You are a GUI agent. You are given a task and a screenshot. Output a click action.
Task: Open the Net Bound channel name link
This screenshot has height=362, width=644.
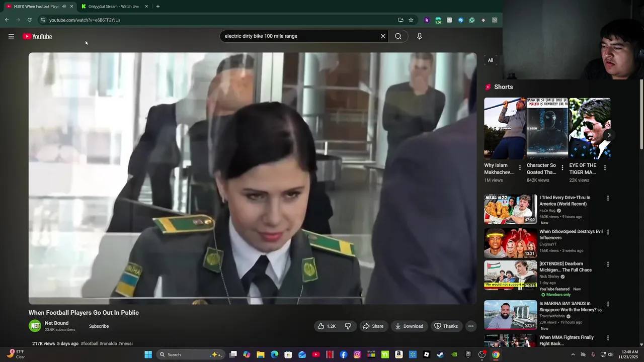point(56,323)
